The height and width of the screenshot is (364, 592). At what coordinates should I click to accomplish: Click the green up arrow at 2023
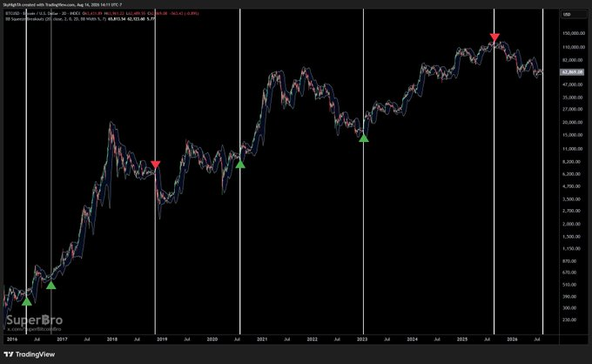pyautogui.click(x=364, y=138)
